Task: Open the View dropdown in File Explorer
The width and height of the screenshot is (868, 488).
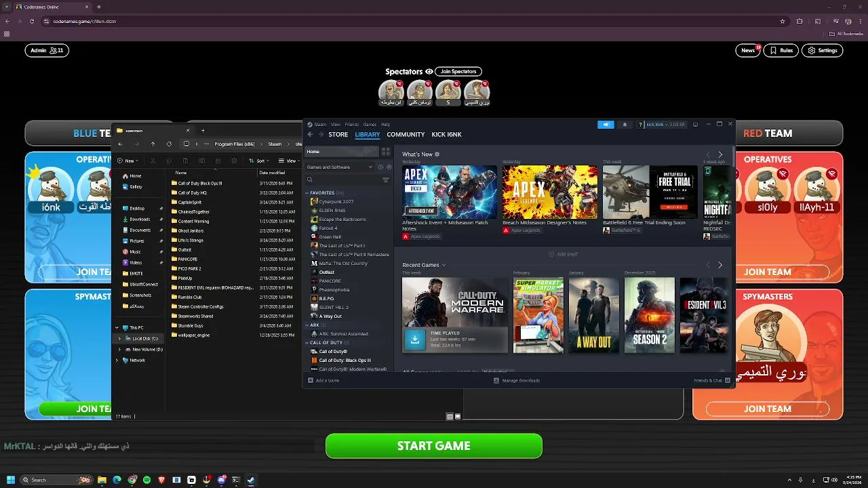Action: pos(290,161)
